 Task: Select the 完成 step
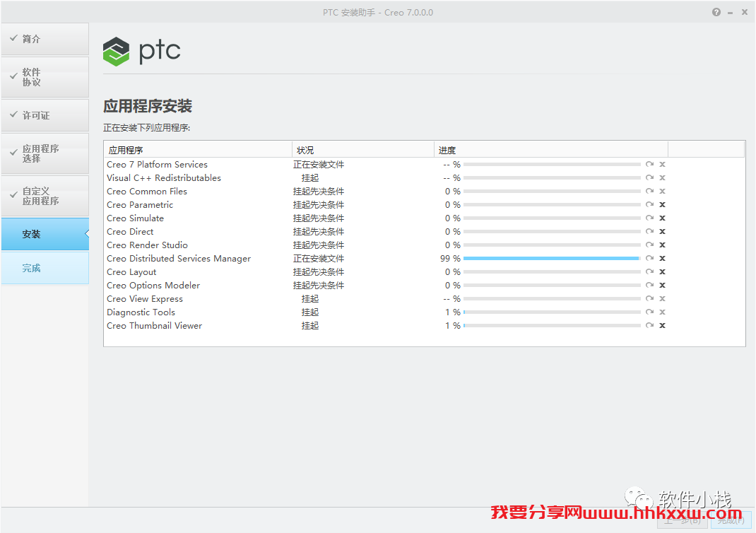(x=45, y=268)
